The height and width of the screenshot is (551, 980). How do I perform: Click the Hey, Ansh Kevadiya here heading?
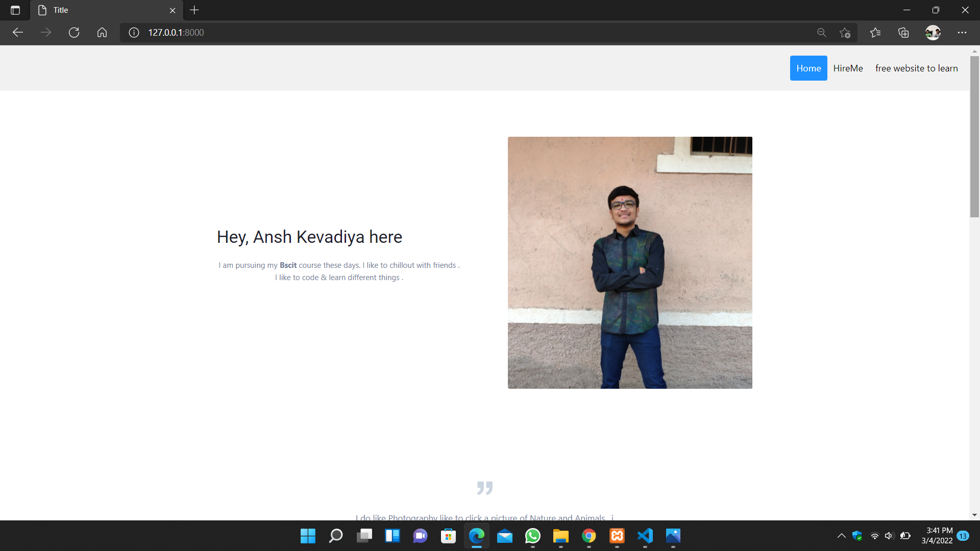pos(310,237)
